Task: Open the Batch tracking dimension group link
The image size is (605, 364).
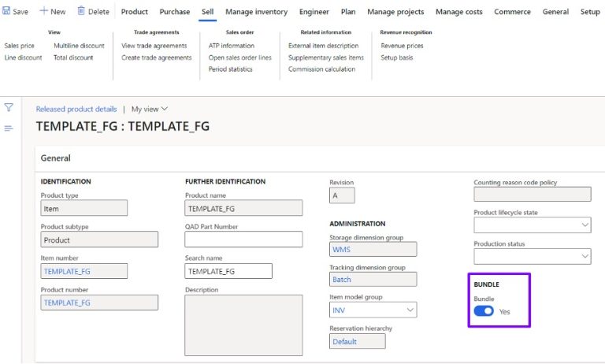Action: tap(342, 280)
